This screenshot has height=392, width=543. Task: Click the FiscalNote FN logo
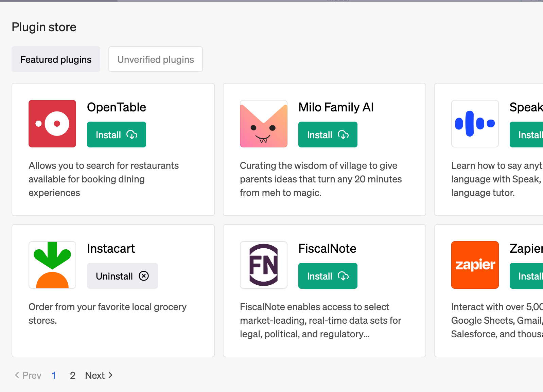[264, 265]
